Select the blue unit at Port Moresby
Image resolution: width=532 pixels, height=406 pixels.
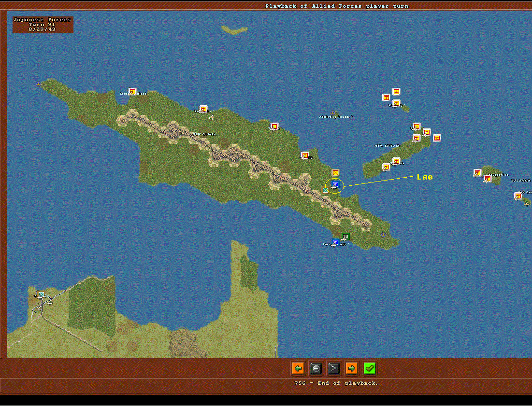(335, 243)
